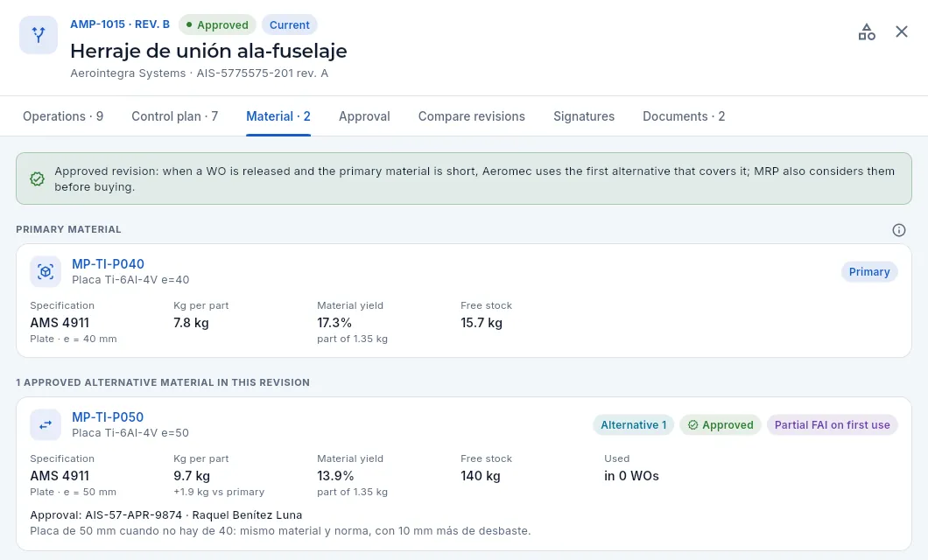This screenshot has height=560, width=928.
Task: Go to the Approval tab
Action: click(x=364, y=116)
